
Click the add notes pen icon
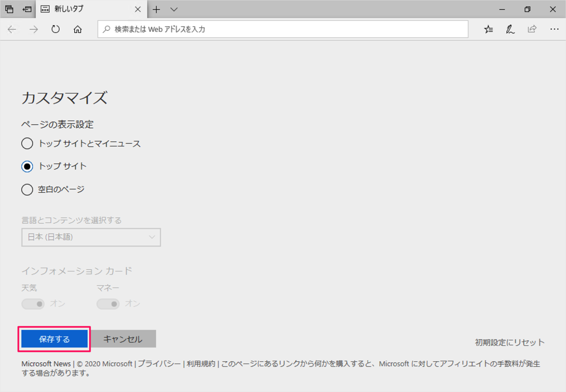click(510, 29)
